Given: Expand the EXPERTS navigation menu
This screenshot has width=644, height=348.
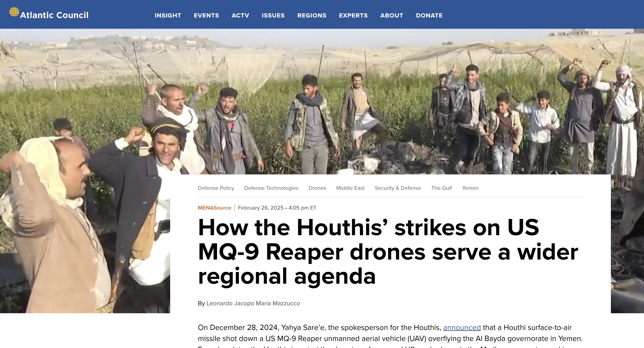Looking at the screenshot, I should [353, 15].
